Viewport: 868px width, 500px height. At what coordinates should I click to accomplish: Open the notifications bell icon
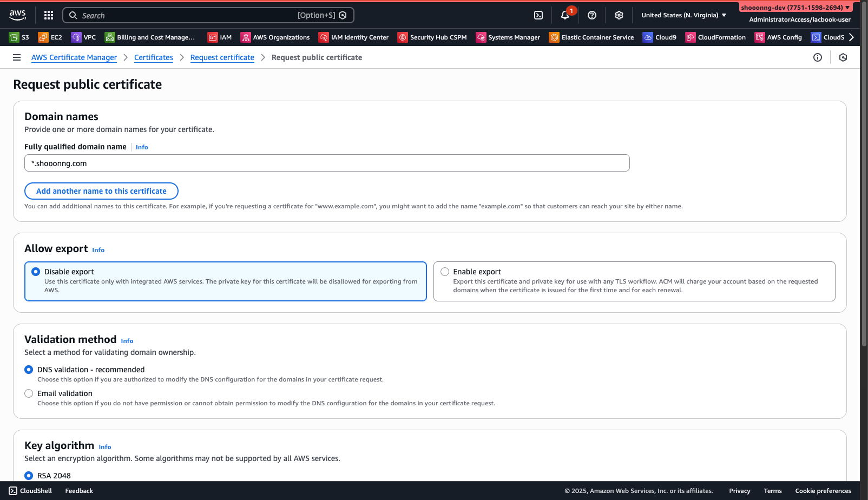565,15
